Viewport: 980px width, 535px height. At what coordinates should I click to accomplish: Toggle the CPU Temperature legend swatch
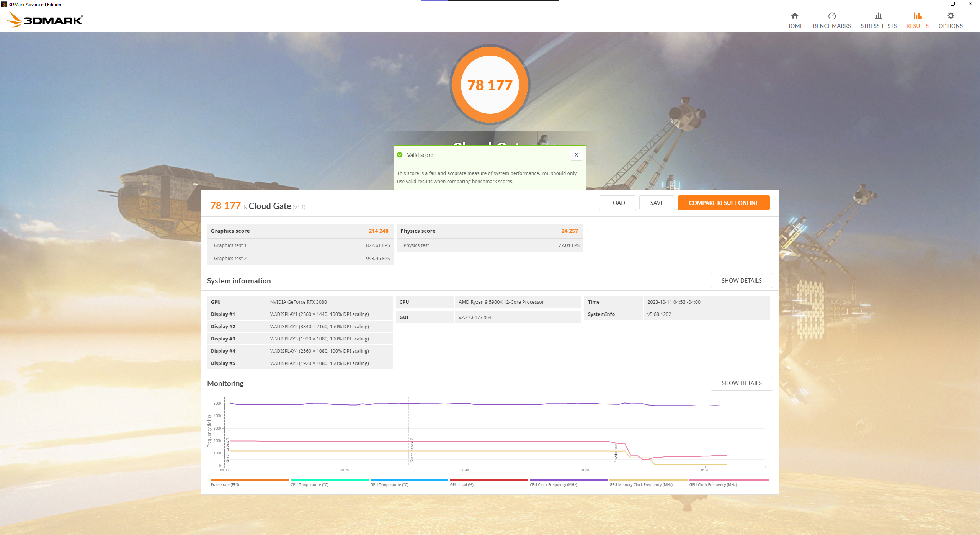(x=330, y=479)
